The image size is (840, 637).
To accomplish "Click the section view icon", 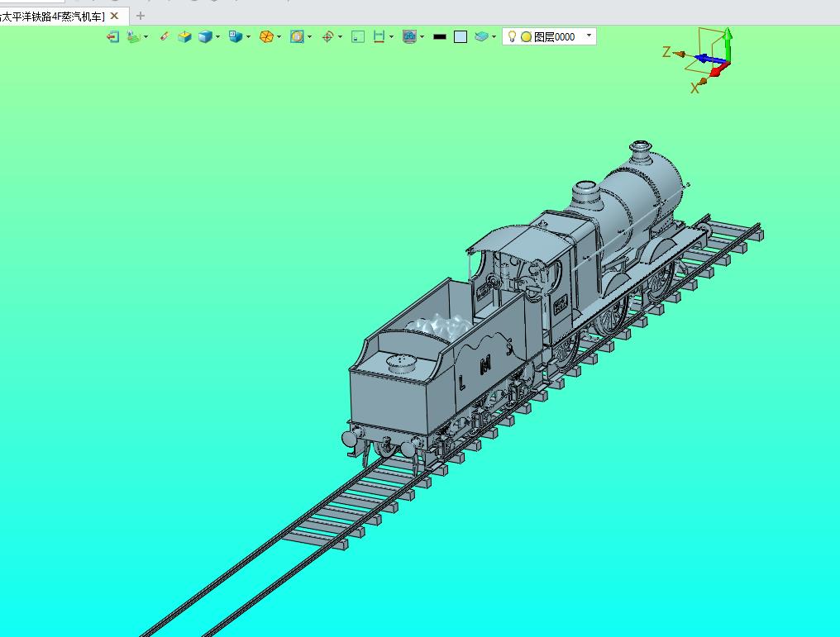I will [x=297, y=36].
